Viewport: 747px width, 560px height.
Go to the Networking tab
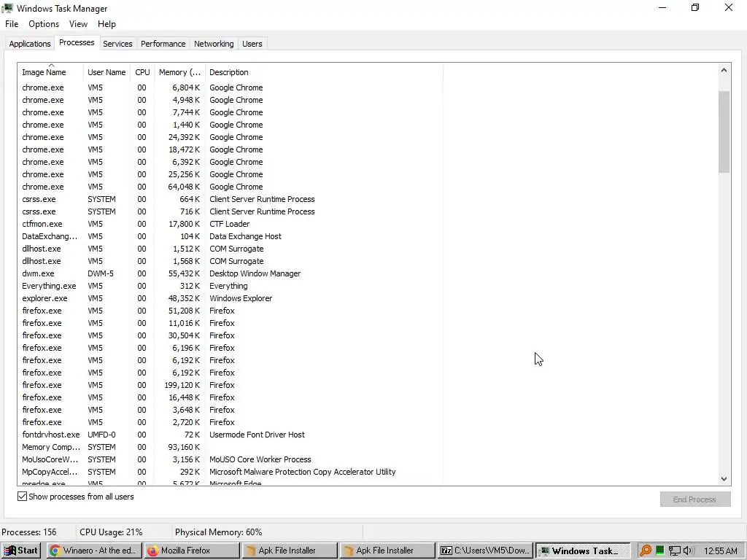coord(214,44)
